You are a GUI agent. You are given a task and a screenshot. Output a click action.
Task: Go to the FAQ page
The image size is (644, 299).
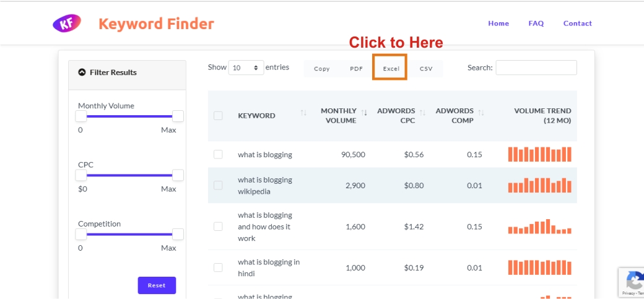point(536,24)
